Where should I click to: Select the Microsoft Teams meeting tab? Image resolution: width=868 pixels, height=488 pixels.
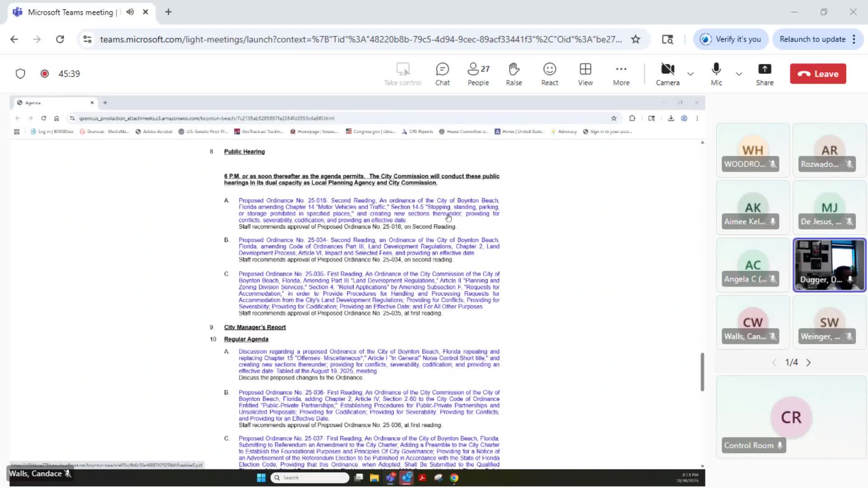(70, 12)
